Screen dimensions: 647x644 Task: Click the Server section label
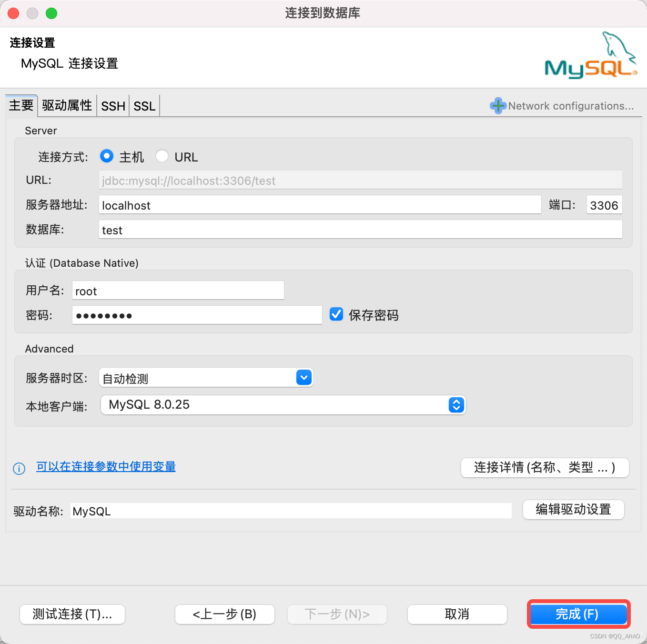click(41, 131)
